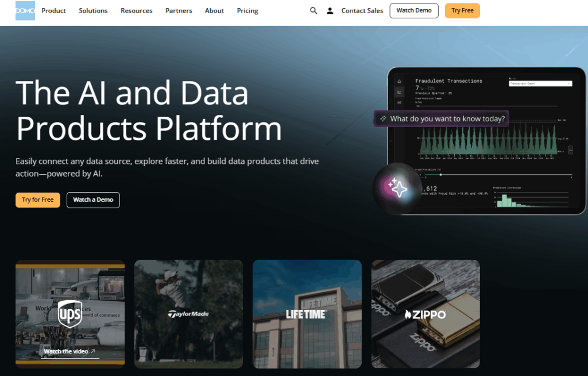Go to the Pricing page
This screenshot has height=376, width=588.
tap(247, 10)
